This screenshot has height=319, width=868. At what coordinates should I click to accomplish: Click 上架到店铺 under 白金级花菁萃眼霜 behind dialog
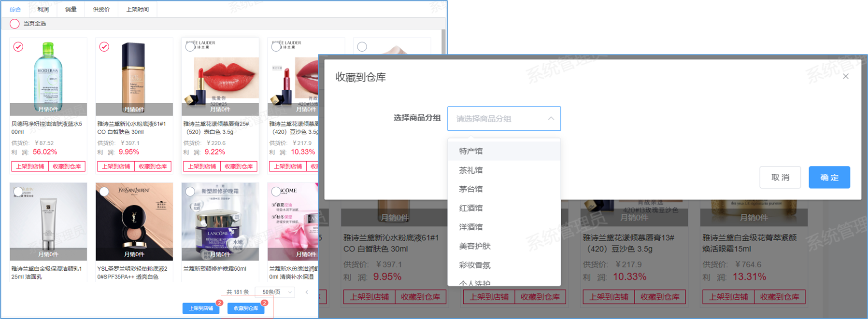728,297
